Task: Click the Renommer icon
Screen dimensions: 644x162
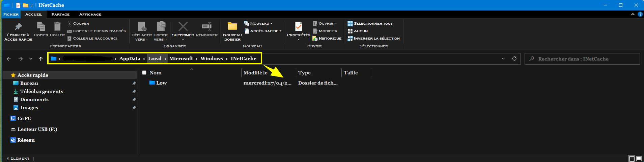Action: 206,26
